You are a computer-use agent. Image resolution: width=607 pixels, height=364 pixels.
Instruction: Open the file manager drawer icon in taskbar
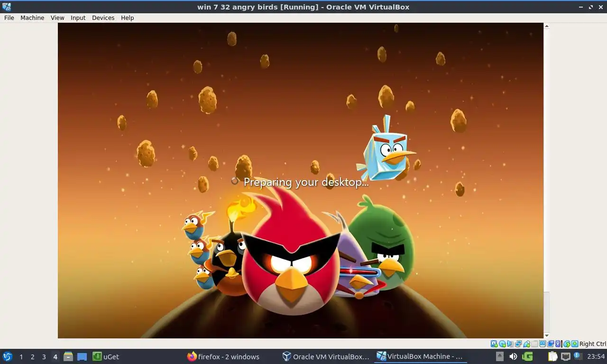(x=68, y=356)
